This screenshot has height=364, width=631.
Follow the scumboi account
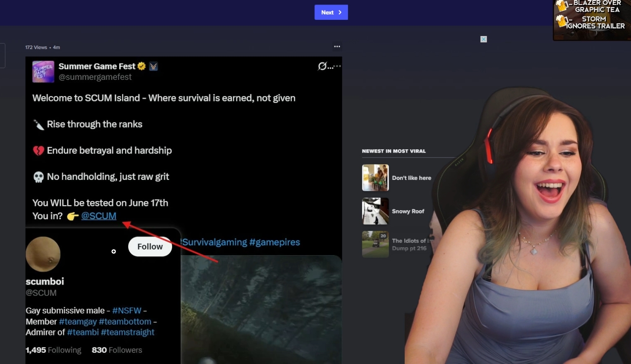pos(150,247)
